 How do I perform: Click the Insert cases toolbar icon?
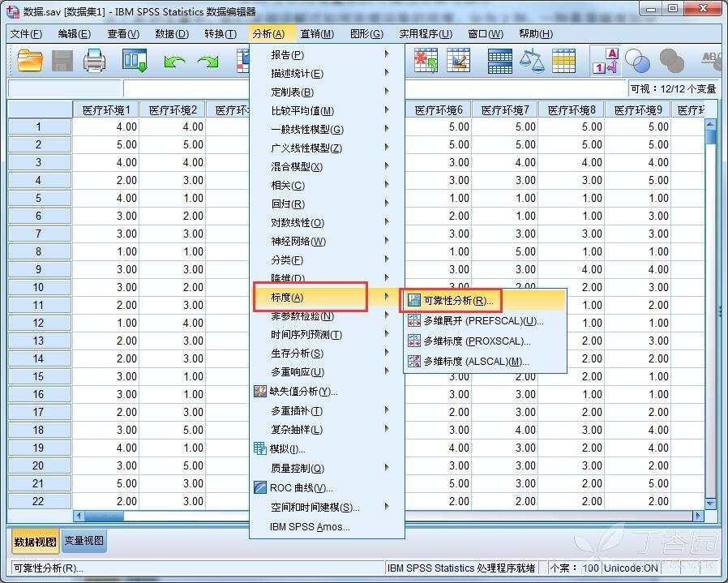click(x=426, y=61)
